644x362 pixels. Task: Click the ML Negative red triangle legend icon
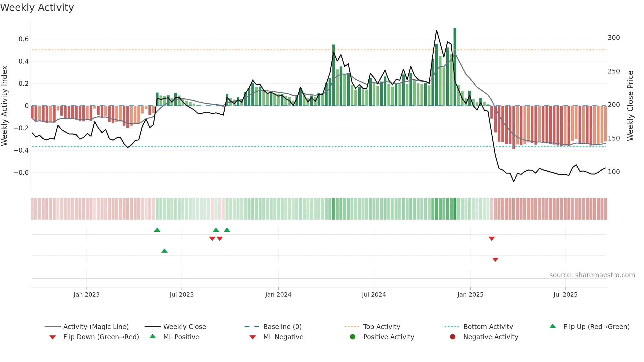pyautogui.click(x=253, y=337)
